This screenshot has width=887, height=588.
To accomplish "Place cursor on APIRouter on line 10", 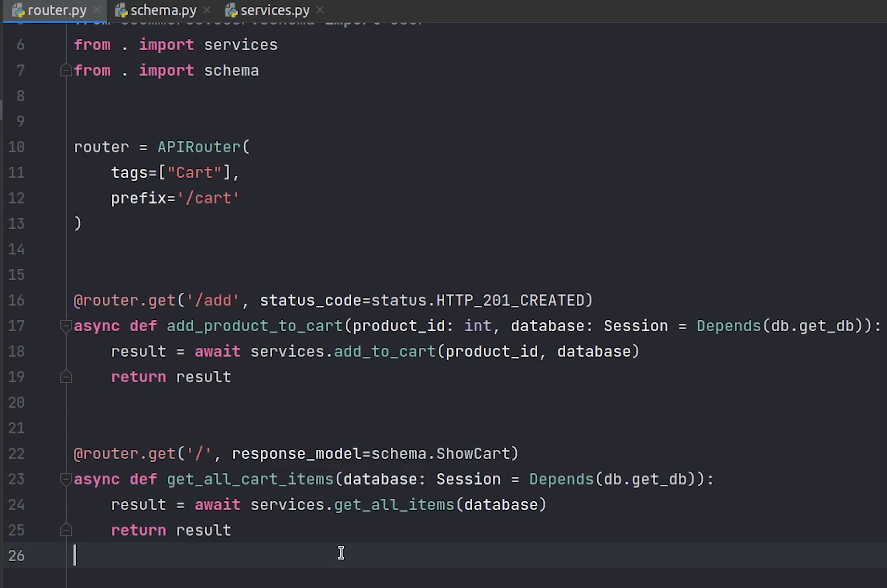I will coord(199,147).
